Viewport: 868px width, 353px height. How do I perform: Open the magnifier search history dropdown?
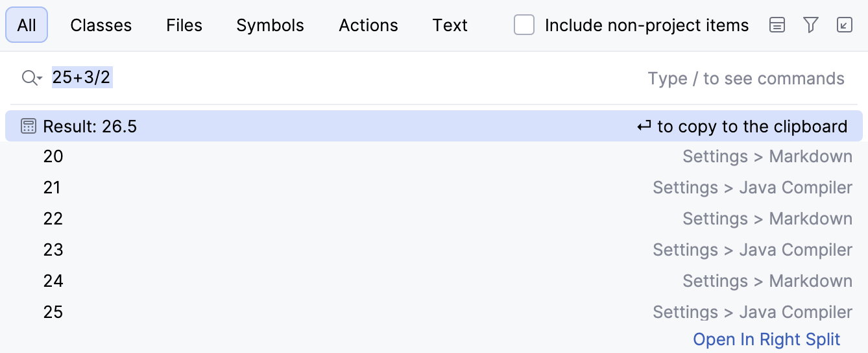pyautogui.click(x=31, y=79)
